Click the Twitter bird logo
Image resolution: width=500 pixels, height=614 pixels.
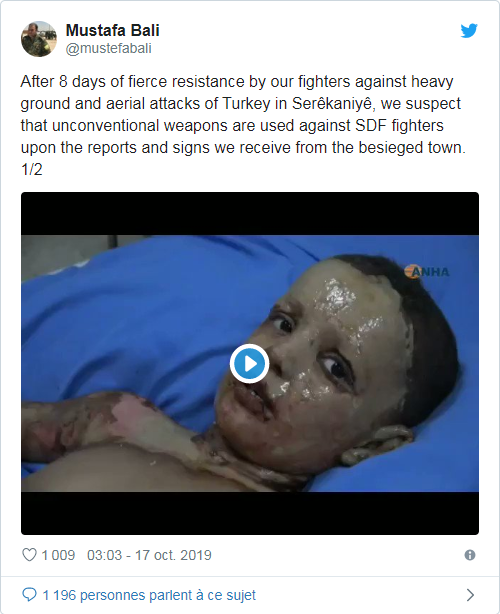[469, 31]
